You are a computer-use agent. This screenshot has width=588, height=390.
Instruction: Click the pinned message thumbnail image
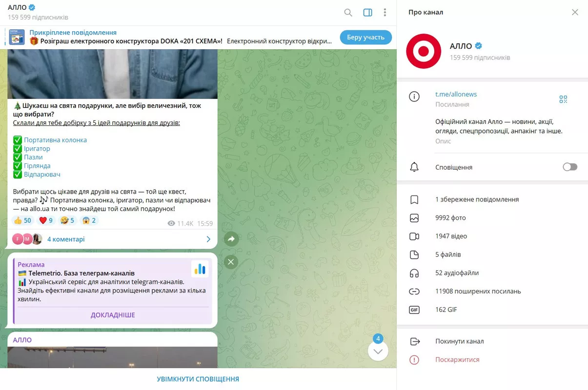pos(17,37)
